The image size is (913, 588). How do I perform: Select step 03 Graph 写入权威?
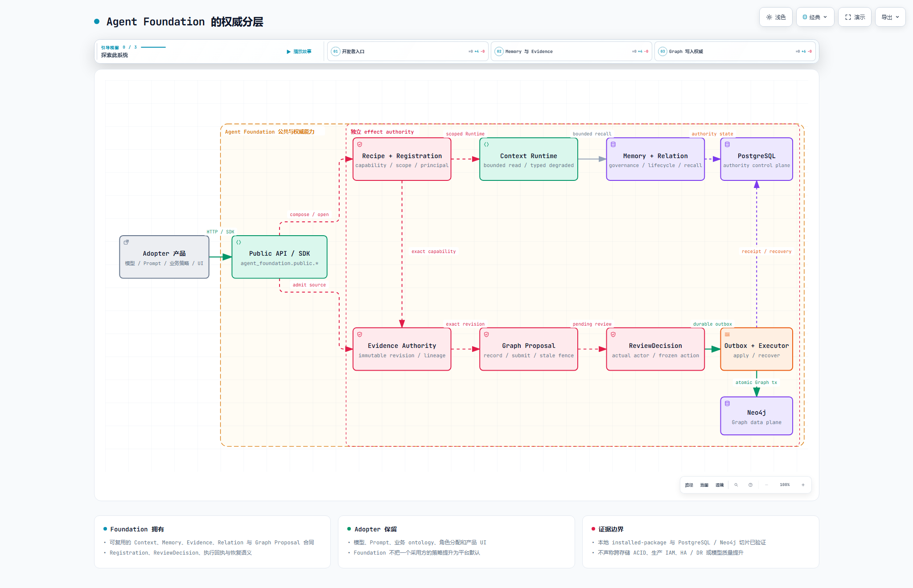point(735,51)
